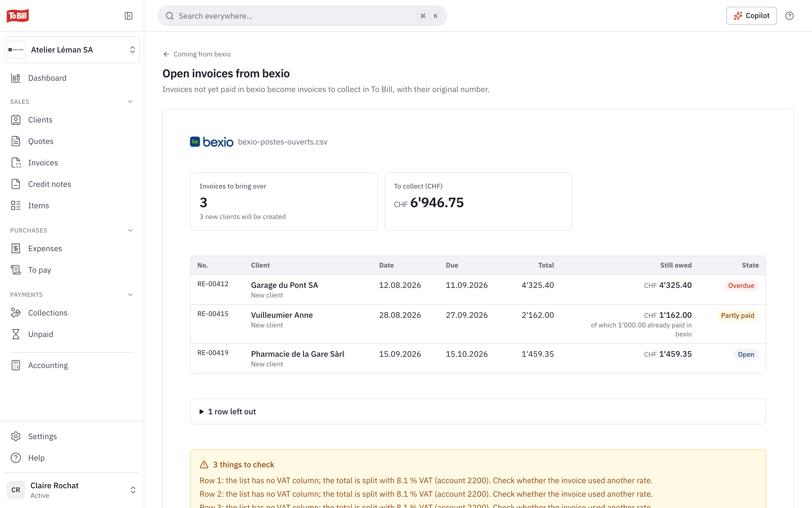Click the To Bill logo

(x=18, y=16)
